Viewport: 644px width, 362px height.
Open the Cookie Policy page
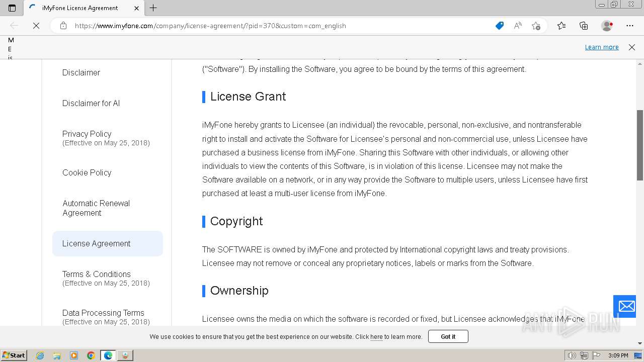tap(87, 172)
